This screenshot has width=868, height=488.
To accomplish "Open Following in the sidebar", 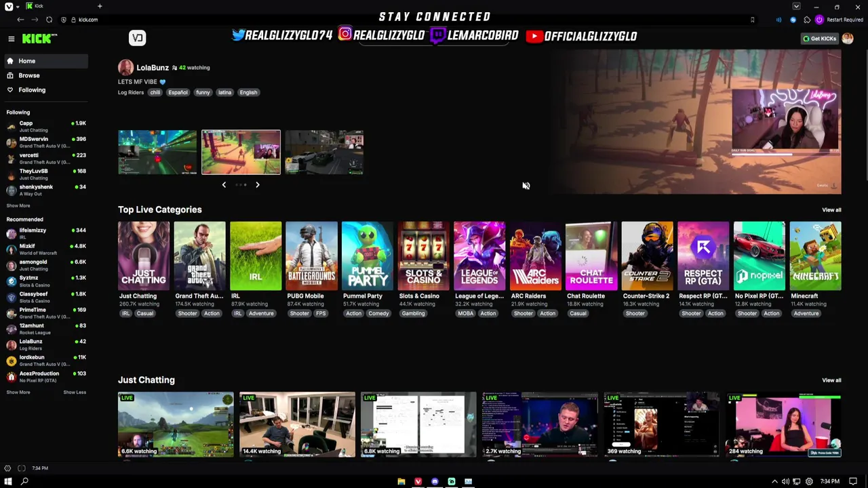I will click(46, 89).
